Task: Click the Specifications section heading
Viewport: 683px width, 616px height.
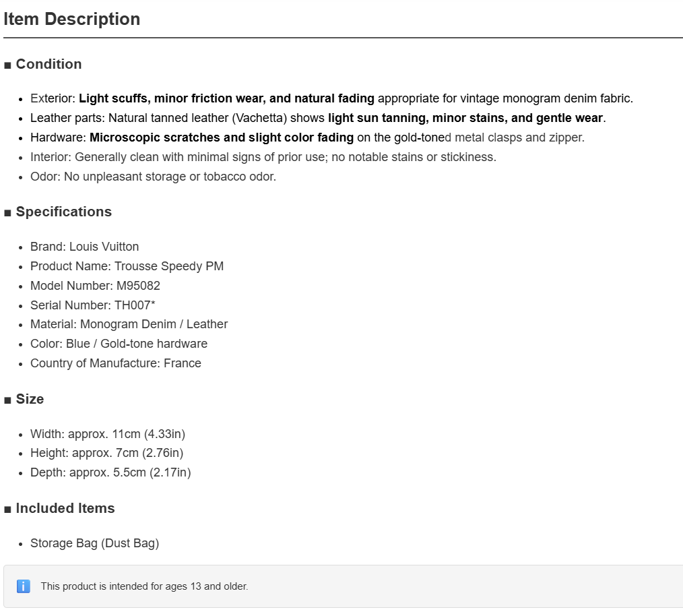Action: point(64,212)
